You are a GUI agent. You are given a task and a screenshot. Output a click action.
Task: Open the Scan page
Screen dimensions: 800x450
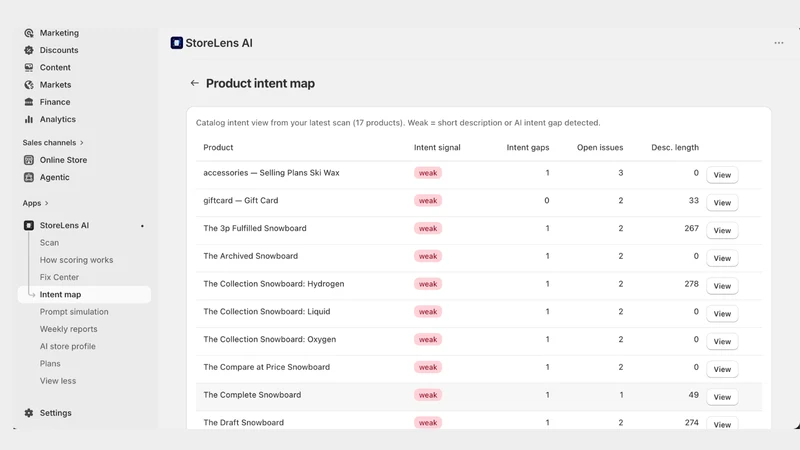click(x=49, y=243)
